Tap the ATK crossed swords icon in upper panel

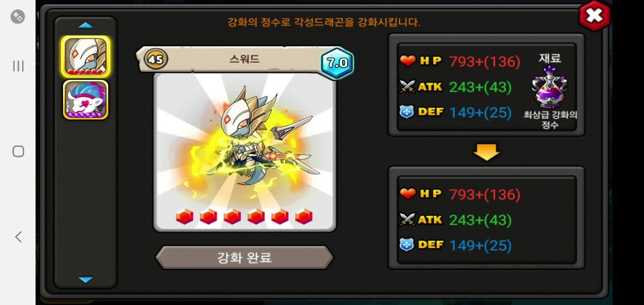click(x=407, y=86)
